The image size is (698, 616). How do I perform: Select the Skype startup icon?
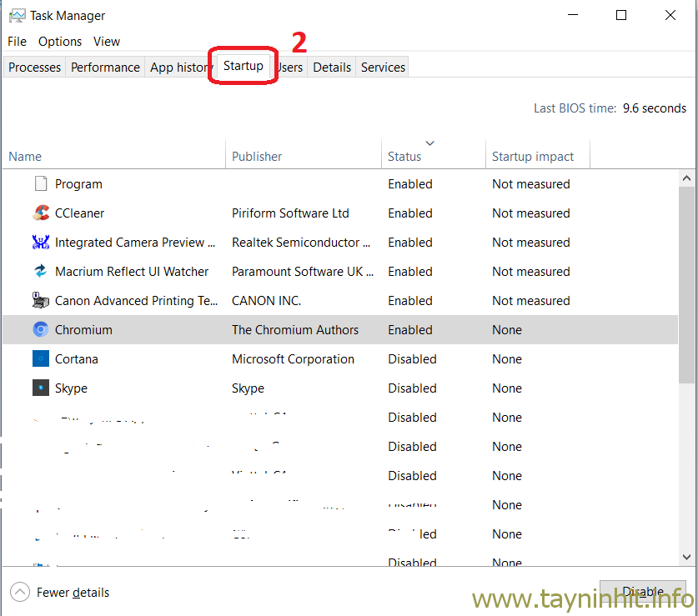click(x=41, y=388)
